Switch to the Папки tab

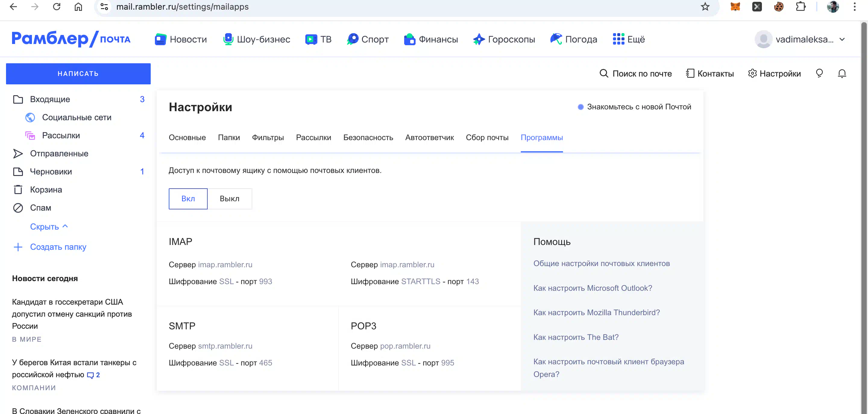[229, 138]
